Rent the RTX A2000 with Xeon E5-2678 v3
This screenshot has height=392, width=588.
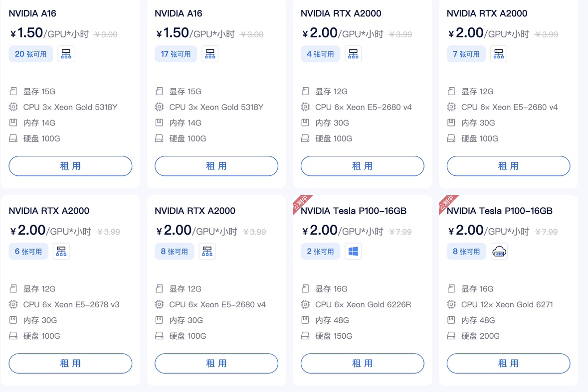[70, 363]
